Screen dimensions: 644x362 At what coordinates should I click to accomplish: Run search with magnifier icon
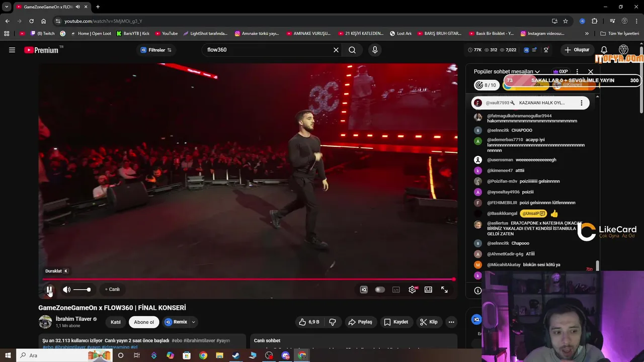coord(352,50)
